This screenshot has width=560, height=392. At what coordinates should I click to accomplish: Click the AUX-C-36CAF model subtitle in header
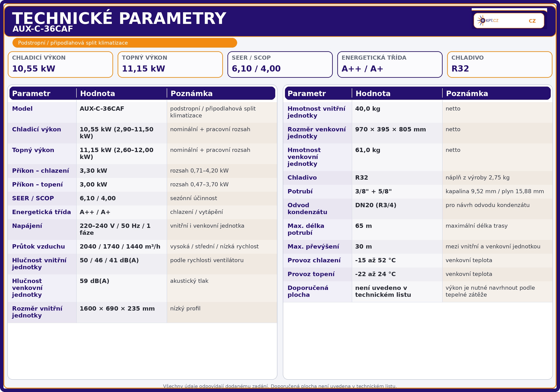[x=43, y=29]
